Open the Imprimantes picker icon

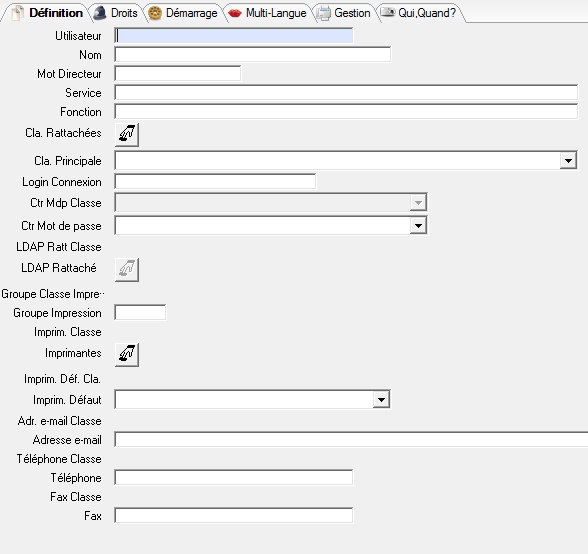[x=127, y=354]
